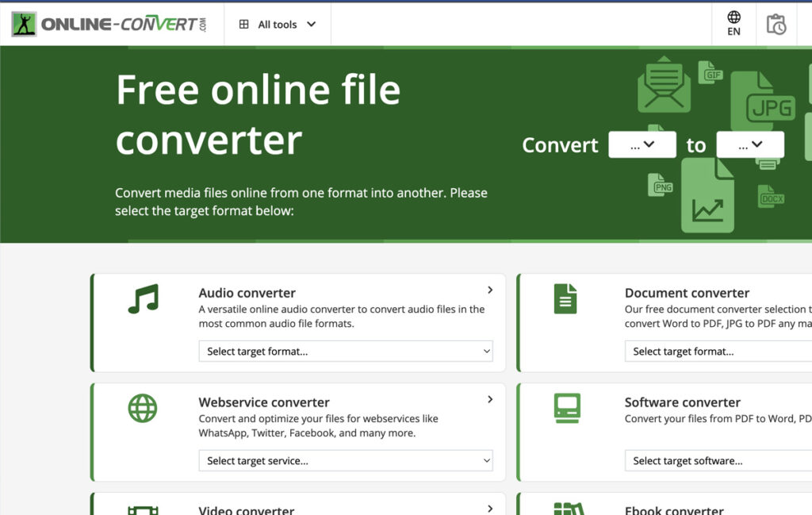812x515 pixels.
Task: Open the webservice target service dropdown
Action: tap(346, 460)
